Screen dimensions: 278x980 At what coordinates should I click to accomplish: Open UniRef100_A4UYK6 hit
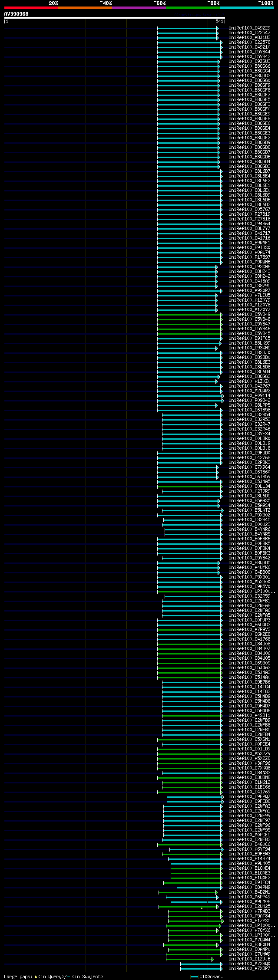click(249, 568)
